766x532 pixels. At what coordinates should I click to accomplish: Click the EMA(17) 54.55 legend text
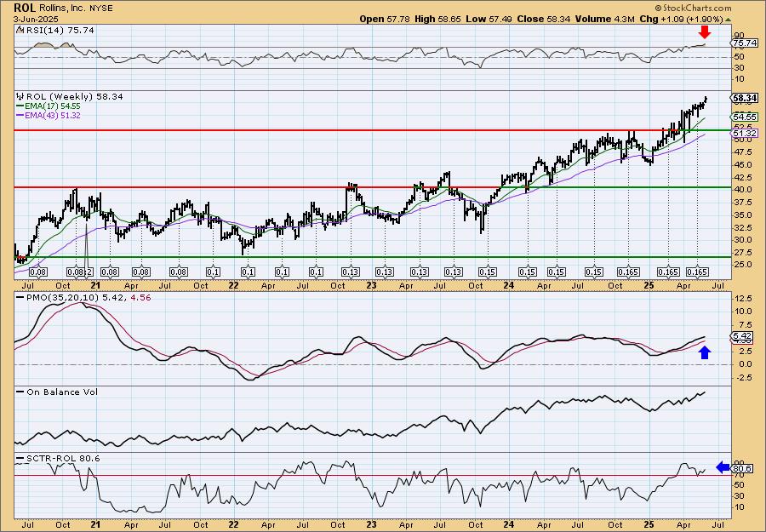(52, 106)
